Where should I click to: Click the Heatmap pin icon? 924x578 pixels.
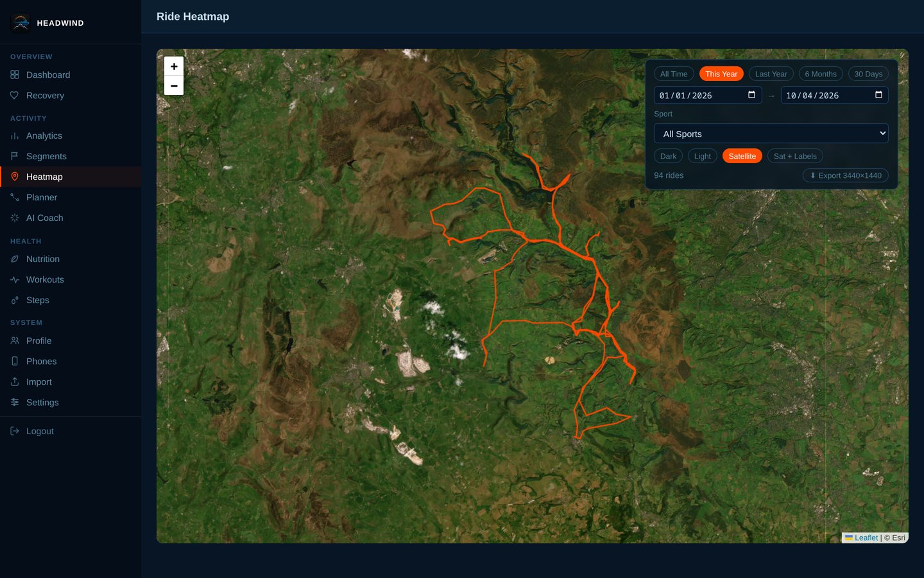(15, 177)
